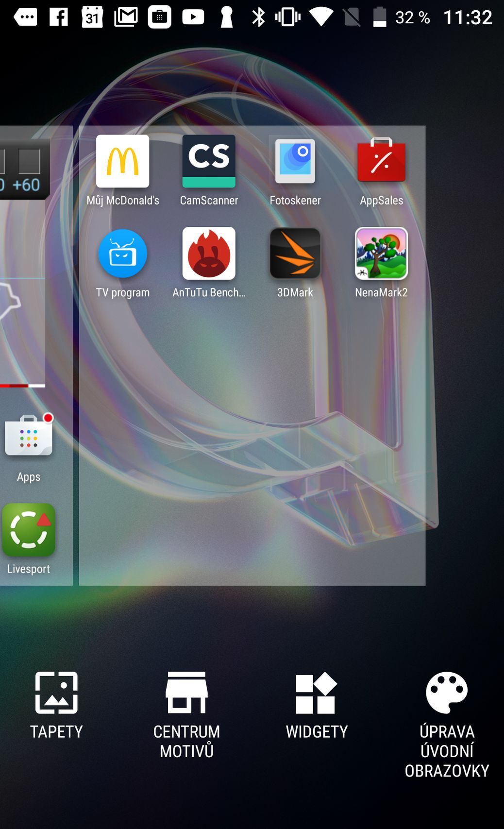
Task: Launch the CamScanner app
Action: [x=209, y=162]
